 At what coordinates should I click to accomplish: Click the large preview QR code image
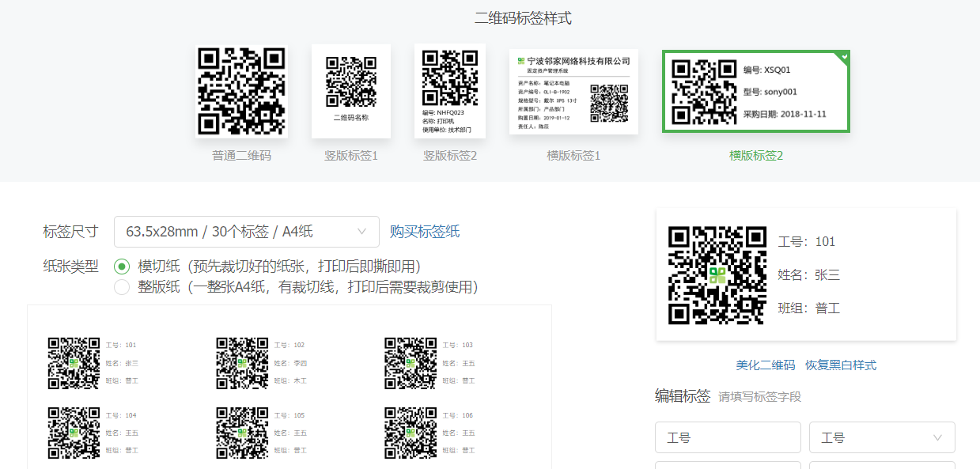717,275
